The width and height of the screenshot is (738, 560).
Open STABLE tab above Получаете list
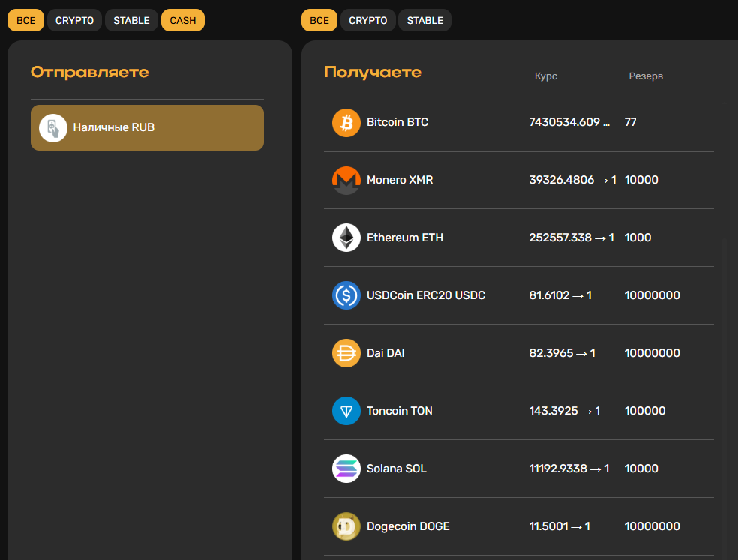(x=424, y=20)
